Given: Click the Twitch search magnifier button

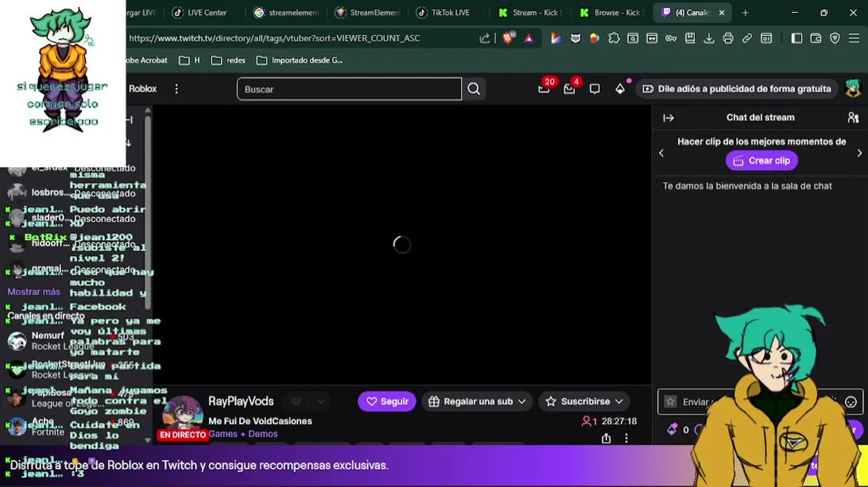Looking at the screenshot, I should coord(474,89).
